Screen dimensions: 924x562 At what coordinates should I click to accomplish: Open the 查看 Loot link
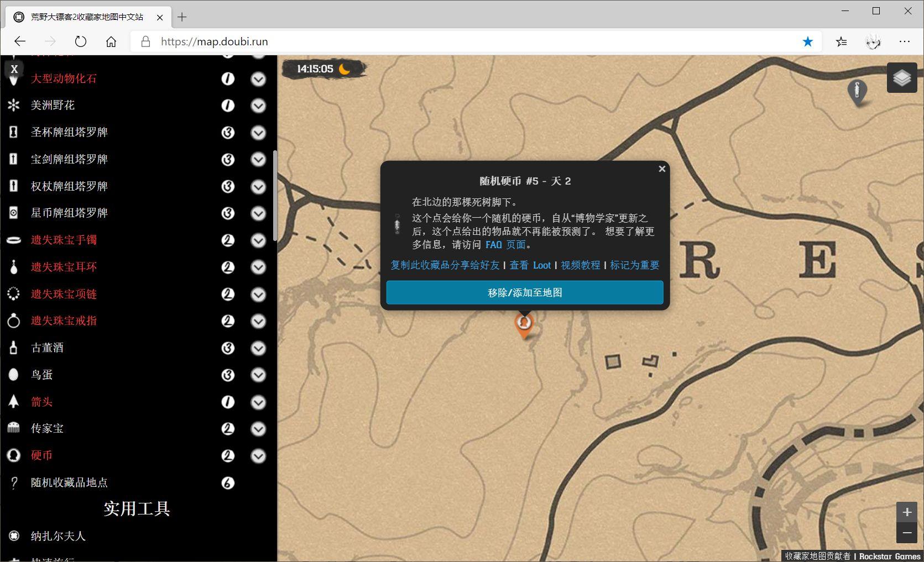[x=530, y=265]
